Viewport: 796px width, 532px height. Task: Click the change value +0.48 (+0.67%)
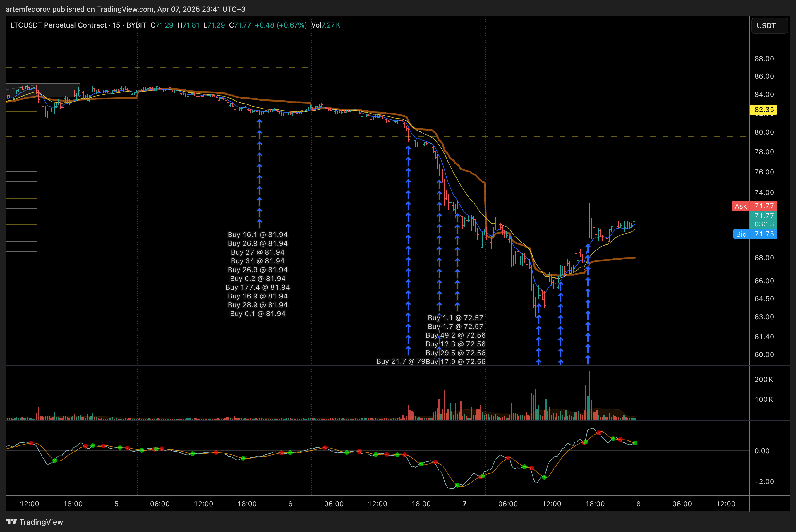click(281, 25)
